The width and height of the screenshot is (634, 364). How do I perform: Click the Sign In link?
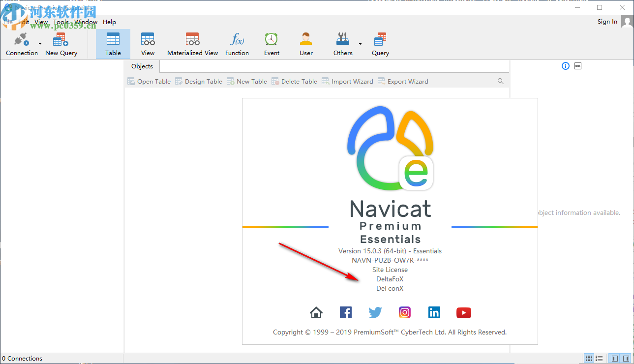click(x=607, y=21)
